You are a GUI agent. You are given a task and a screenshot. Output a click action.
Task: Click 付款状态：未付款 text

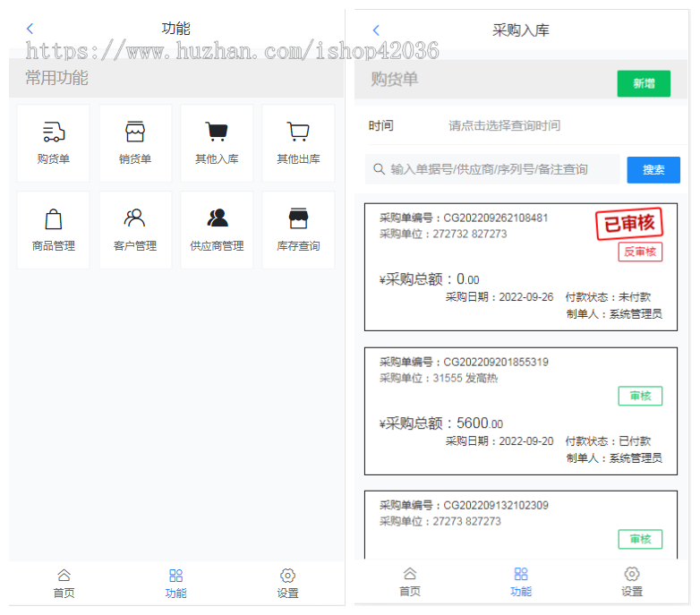(x=608, y=297)
